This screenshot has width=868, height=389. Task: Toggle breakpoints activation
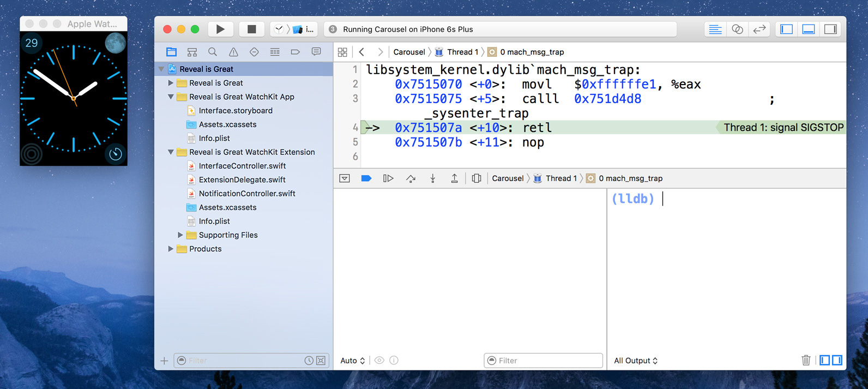pyautogui.click(x=366, y=178)
